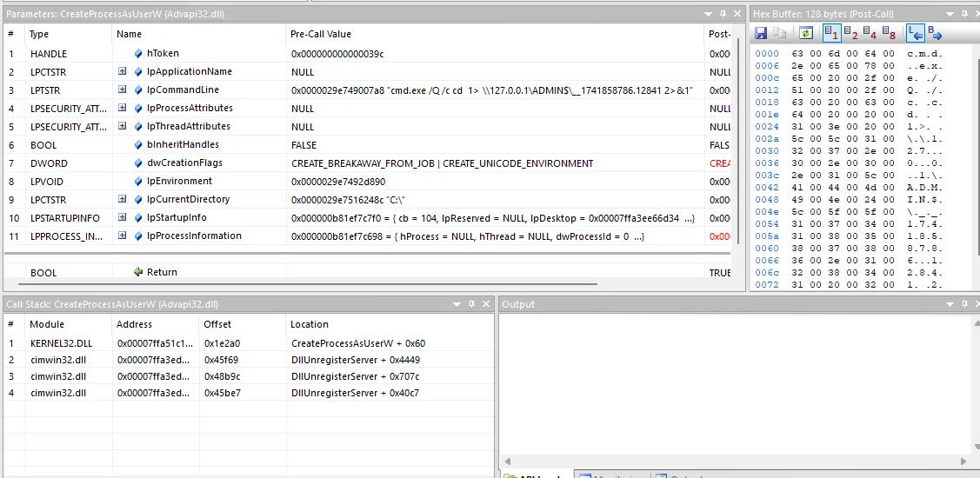
Task: Expand the lpStartupInfo structure
Action: point(123,218)
